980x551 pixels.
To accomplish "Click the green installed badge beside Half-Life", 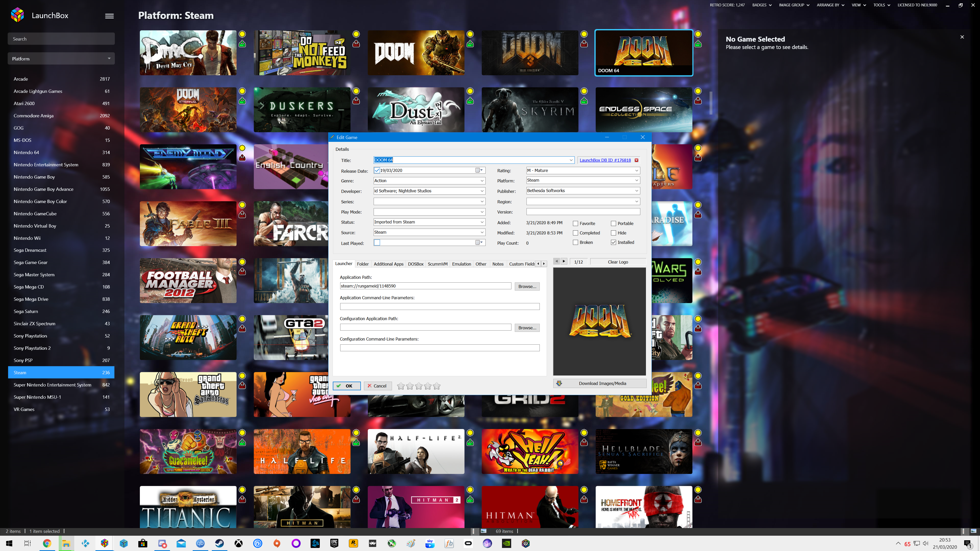I will [356, 442].
